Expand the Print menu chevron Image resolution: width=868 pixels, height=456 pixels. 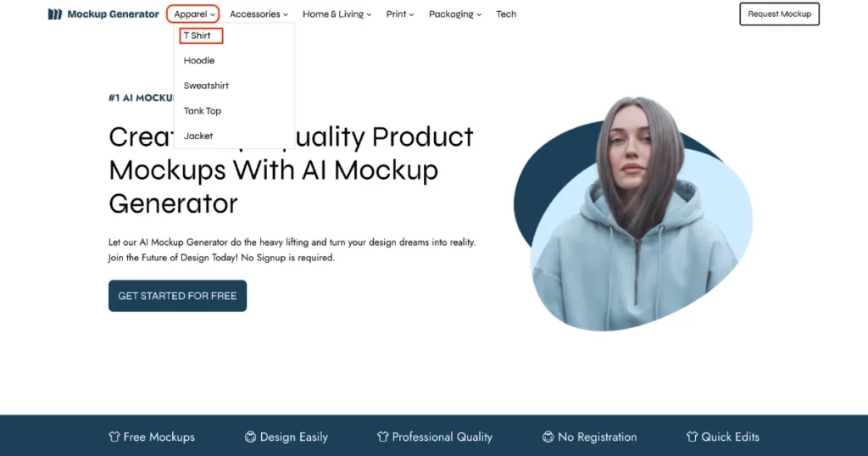click(x=411, y=14)
